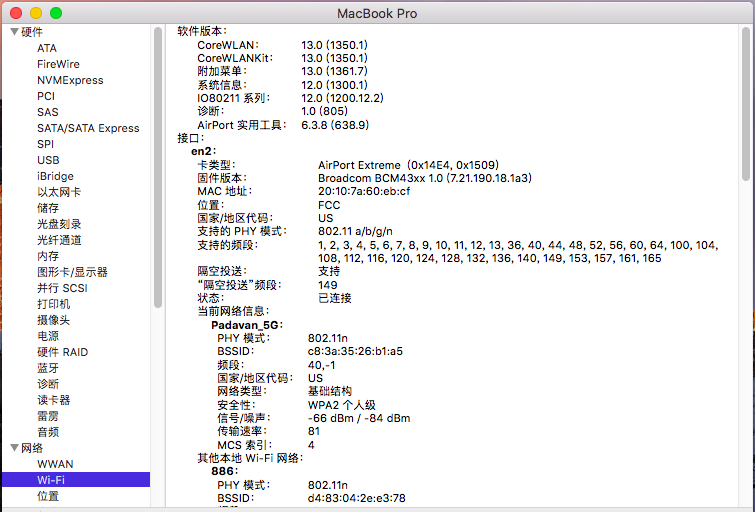The image size is (755, 512).
Task: Select 储存 in the sidebar
Action: pos(48,208)
